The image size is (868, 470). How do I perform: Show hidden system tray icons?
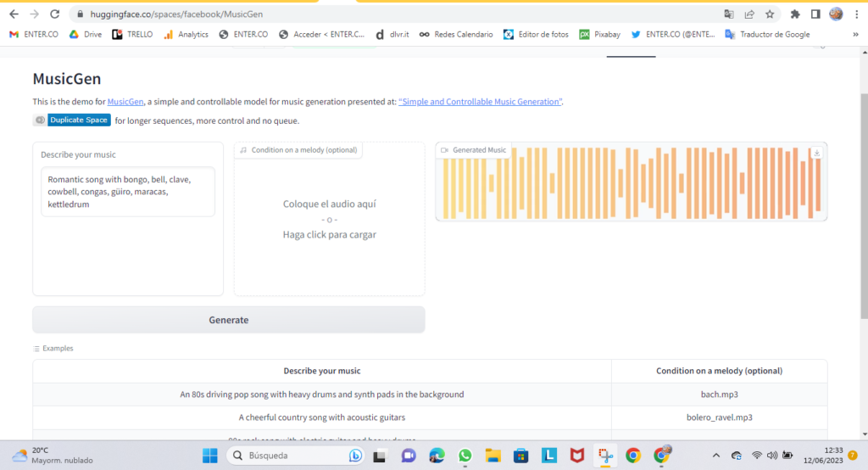(x=715, y=456)
